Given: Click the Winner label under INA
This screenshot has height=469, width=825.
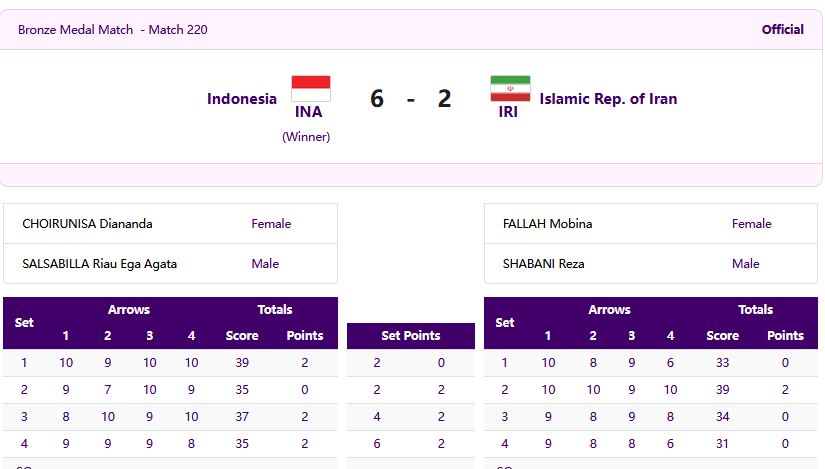Looking at the screenshot, I should click(x=306, y=137).
